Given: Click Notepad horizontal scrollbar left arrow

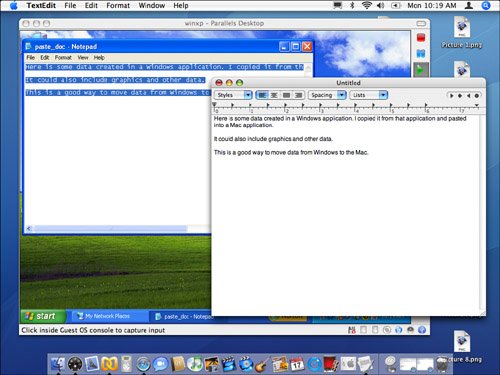Looking at the screenshot, I should point(29,228).
